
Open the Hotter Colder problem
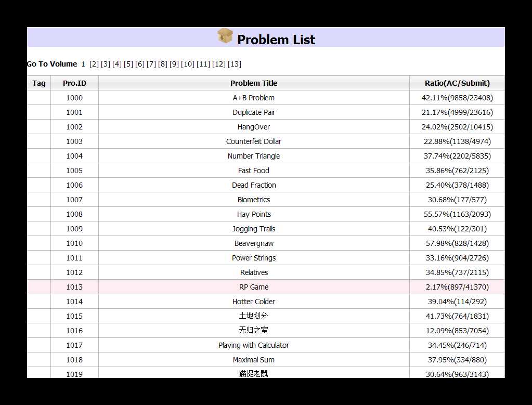(254, 302)
